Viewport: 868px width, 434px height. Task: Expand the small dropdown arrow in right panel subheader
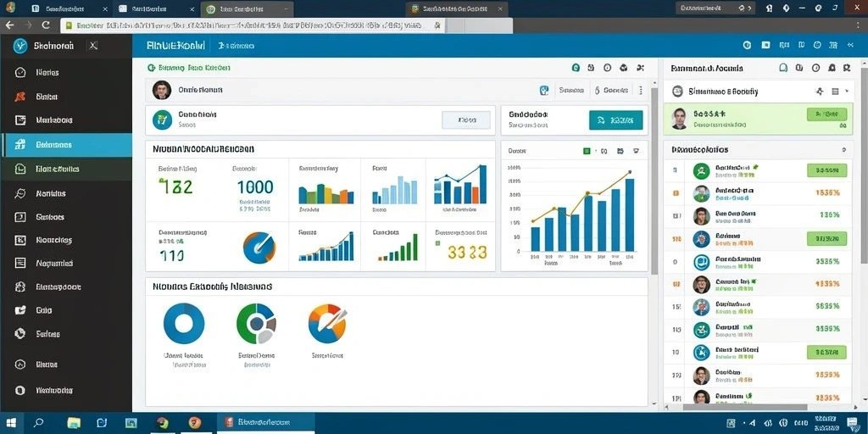[x=847, y=92]
